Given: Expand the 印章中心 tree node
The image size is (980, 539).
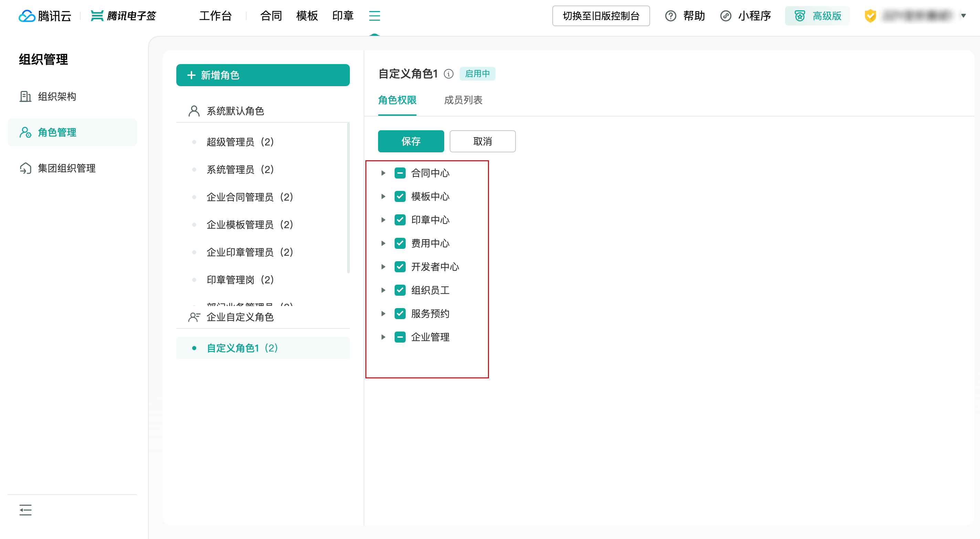Looking at the screenshot, I should [383, 220].
